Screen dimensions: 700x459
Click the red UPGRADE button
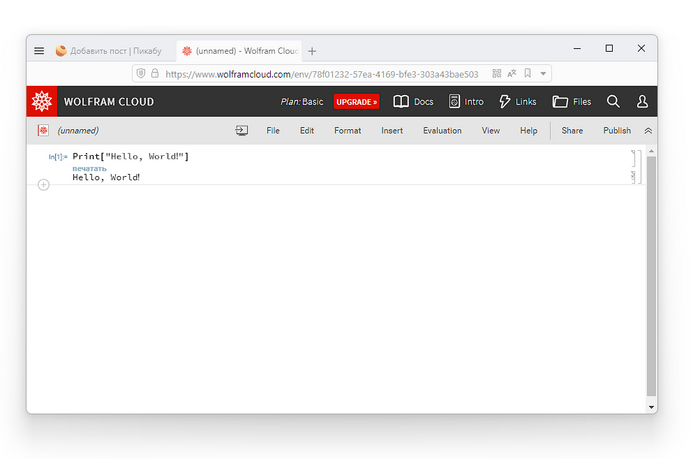click(x=357, y=102)
